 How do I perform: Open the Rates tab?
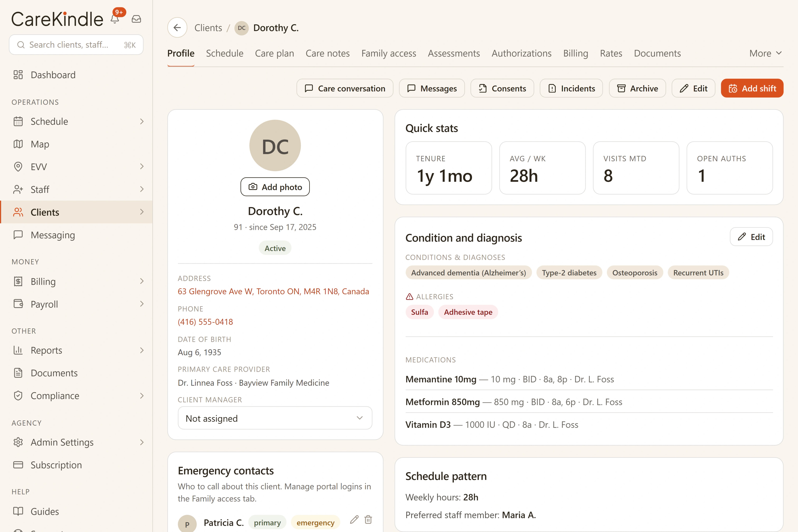611,53
